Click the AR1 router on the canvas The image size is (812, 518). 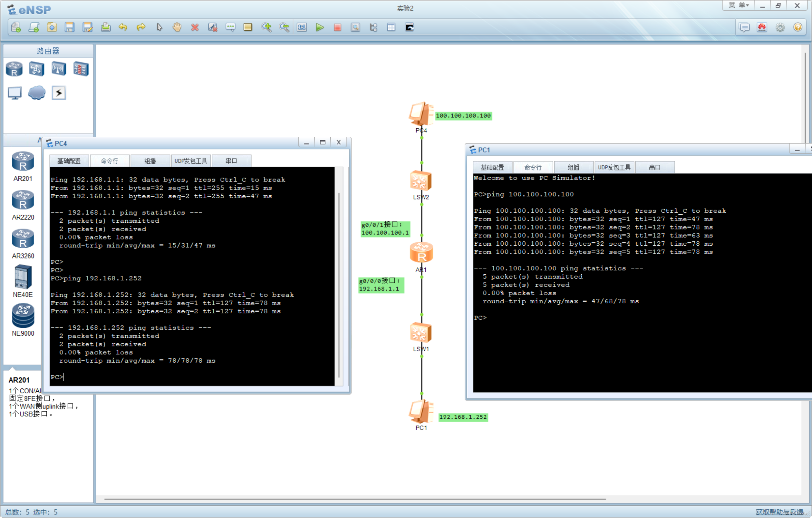click(421, 253)
